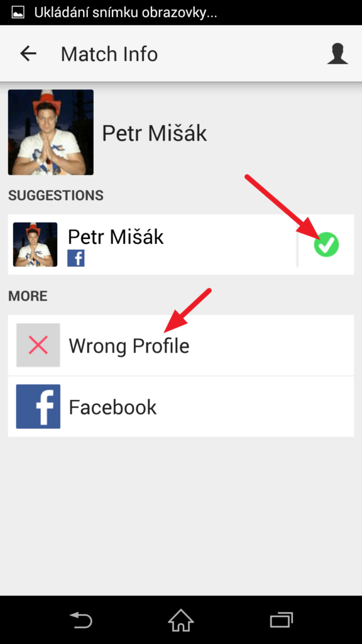Tap the Android home button
Viewport: 362px width, 644px height.
coord(181,619)
